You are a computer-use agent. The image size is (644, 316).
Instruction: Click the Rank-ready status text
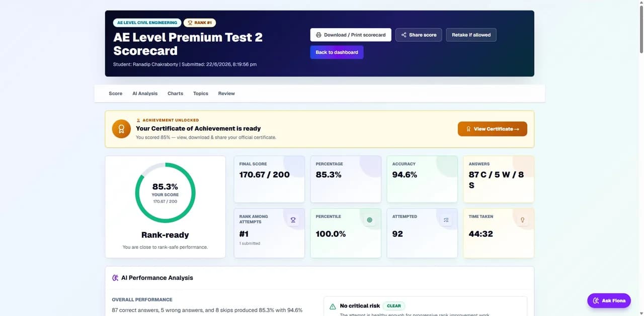point(165,235)
